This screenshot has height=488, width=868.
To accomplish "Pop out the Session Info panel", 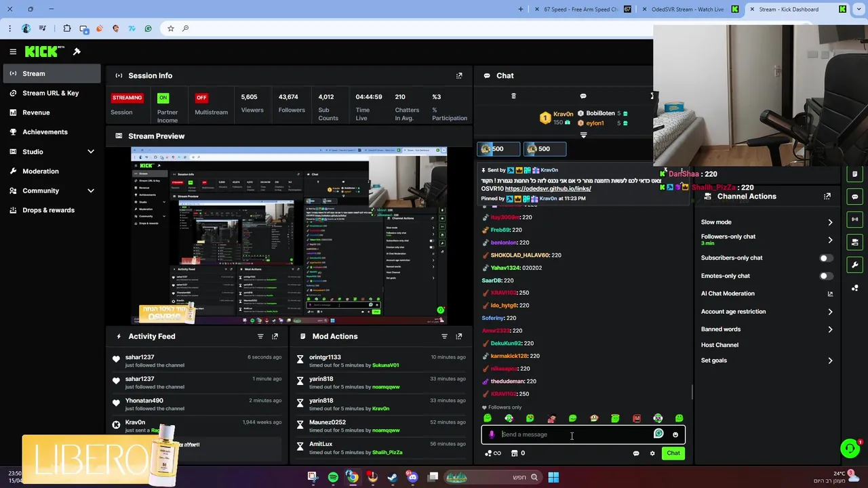I will pos(459,75).
